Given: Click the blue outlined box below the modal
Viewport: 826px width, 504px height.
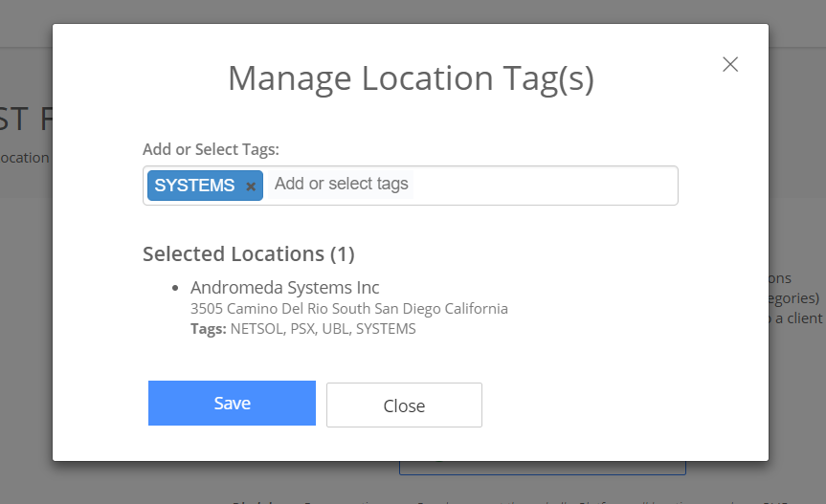Looking at the screenshot, I should pyautogui.click(x=542, y=469).
